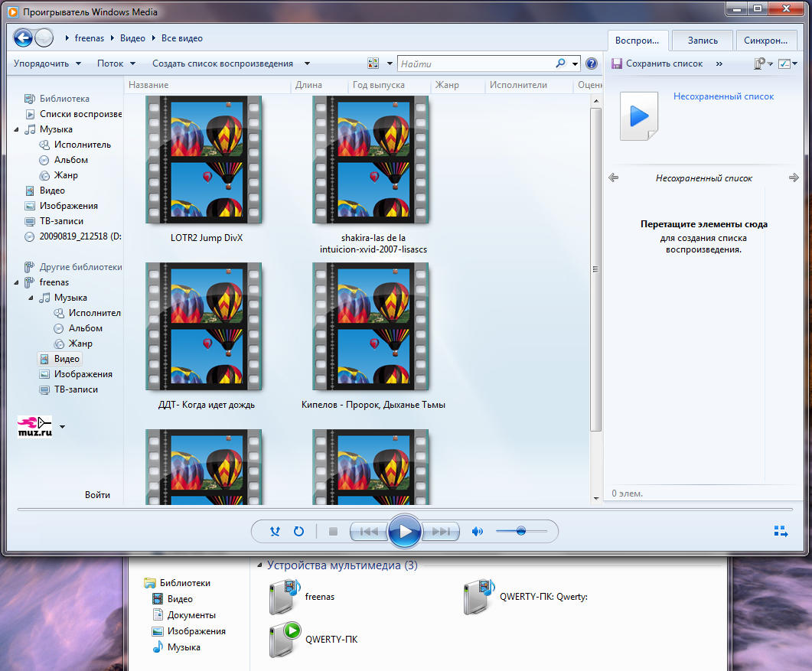Select the LOTR2 Jump DivX video thumbnail
Screen dimensions: 812x671
tap(204, 160)
